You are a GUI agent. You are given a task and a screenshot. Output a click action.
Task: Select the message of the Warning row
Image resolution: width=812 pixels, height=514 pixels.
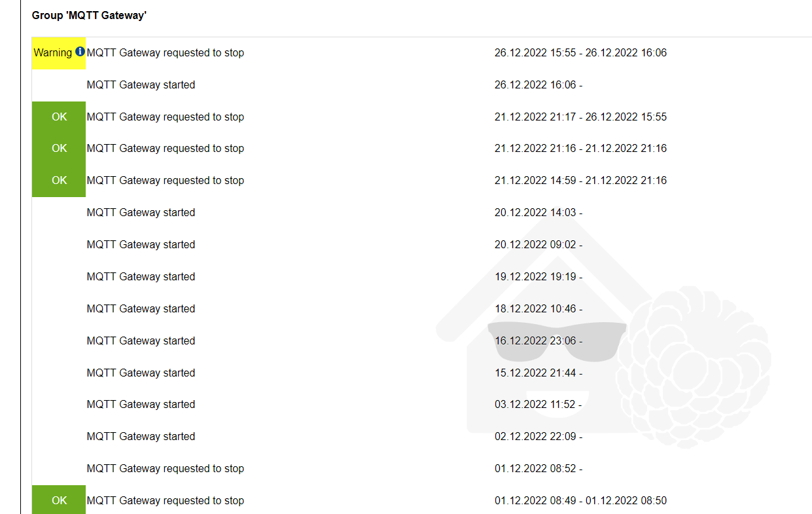(165, 53)
